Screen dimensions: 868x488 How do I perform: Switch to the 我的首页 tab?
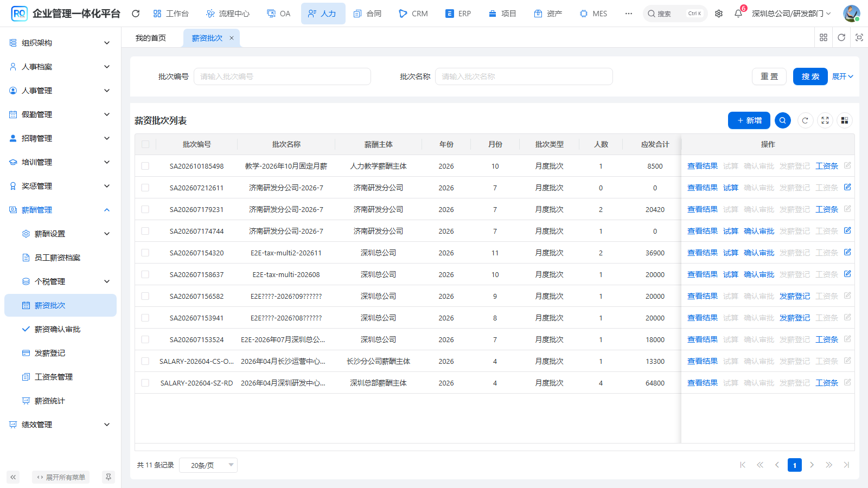tap(151, 38)
